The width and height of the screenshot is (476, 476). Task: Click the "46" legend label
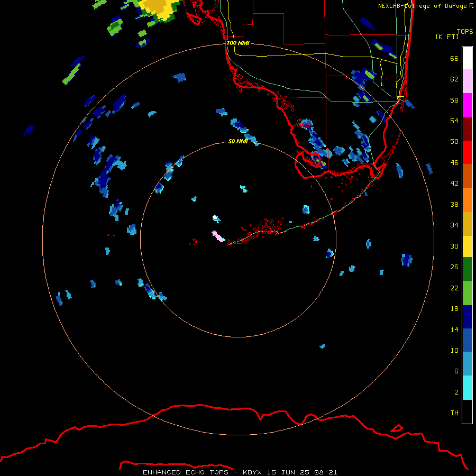coord(454,163)
